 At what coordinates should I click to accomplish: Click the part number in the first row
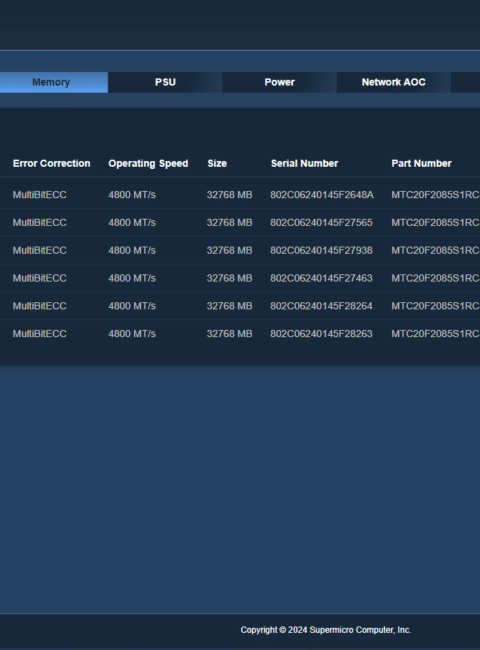point(435,195)
